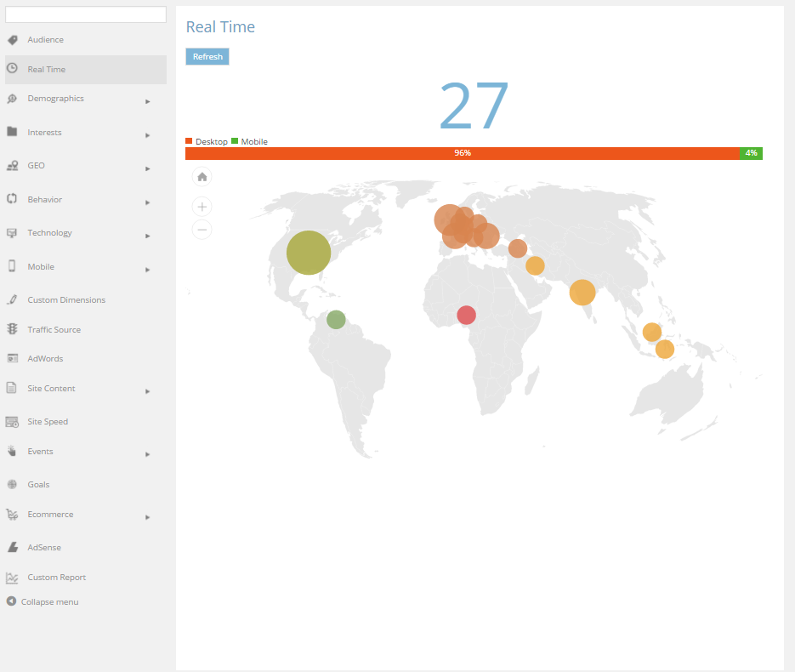795x672 pixels.
Task: Click the Traffic Source traffic-light icon
Action: 12,329
